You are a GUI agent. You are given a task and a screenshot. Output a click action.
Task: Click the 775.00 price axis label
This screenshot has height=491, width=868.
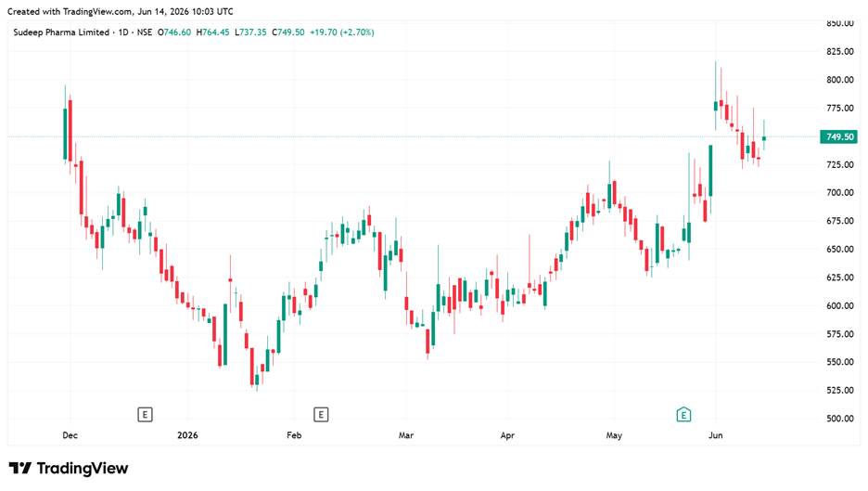[x=840, y=108]
